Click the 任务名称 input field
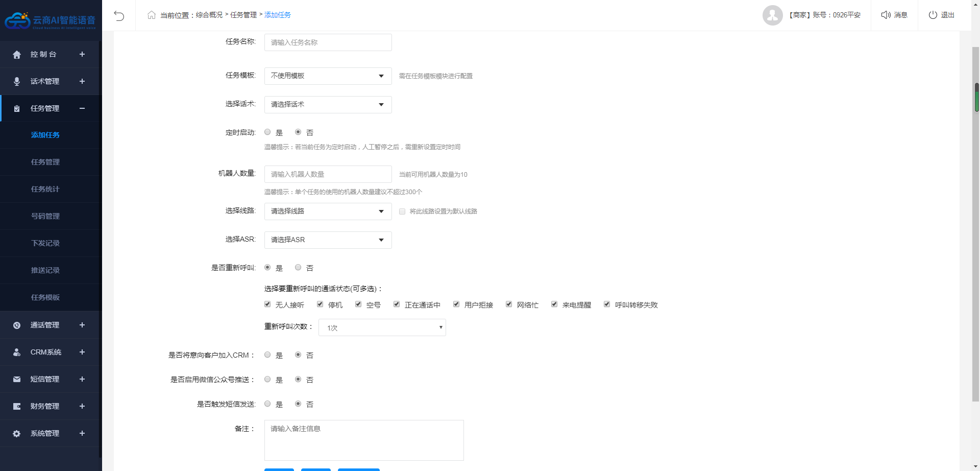The width and height of the screenshot is (980, 471). tap(328, 42)
